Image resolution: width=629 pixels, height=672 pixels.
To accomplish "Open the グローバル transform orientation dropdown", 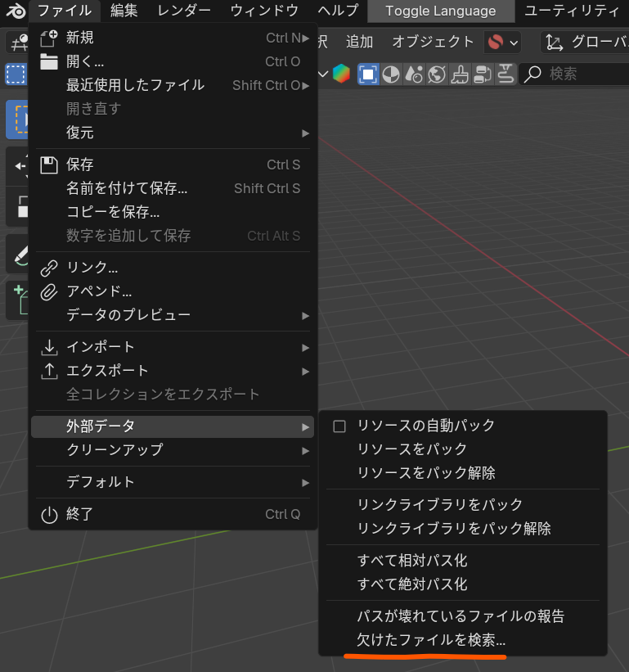I will pos(585,42).
